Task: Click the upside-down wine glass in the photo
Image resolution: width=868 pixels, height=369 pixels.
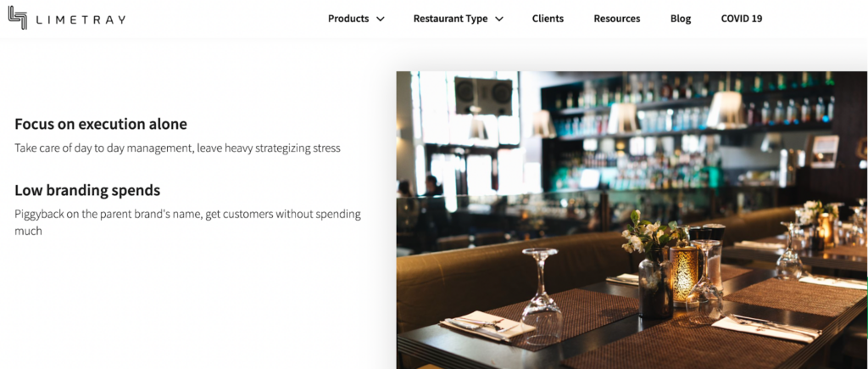Action: coord(542,294)
